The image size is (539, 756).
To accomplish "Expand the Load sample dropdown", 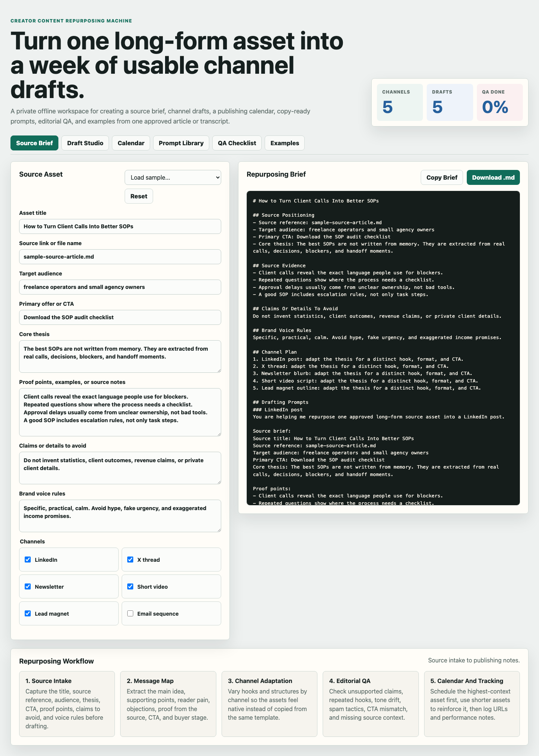I will [x=173, y=177].
